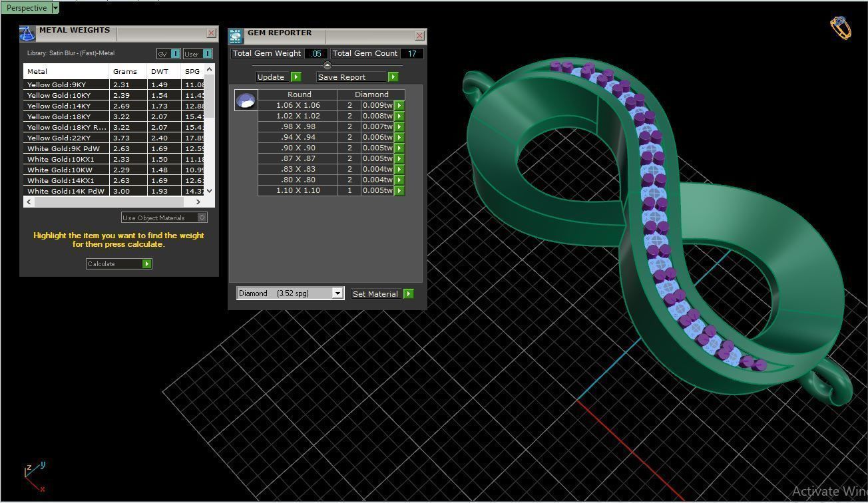
Task: Click the Total Gem Weight value .05
Action: [316, 54]
